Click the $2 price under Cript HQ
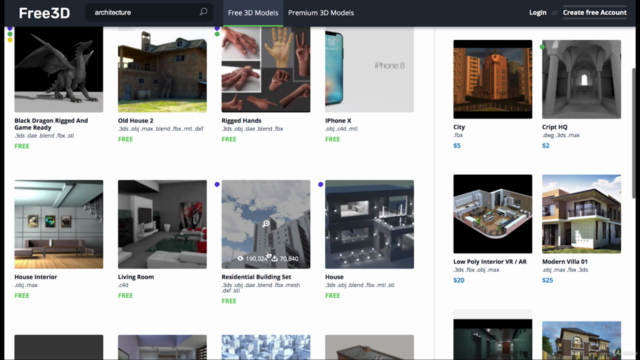640x360 pixels. 546,146
